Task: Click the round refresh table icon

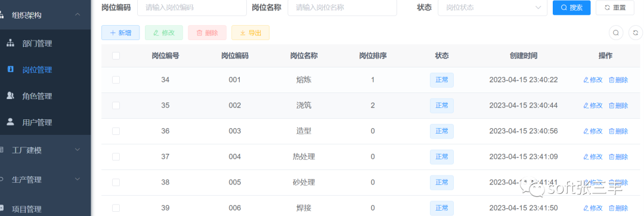Action: tap(636, 33)
